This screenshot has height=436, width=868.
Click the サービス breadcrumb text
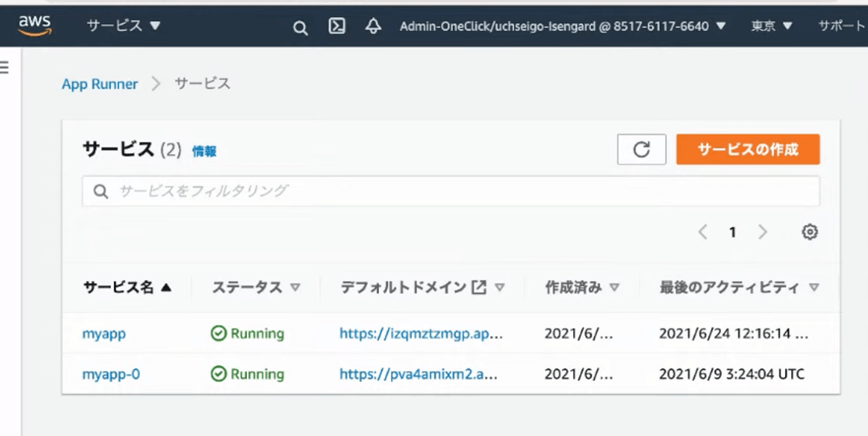tap(202, 84)
